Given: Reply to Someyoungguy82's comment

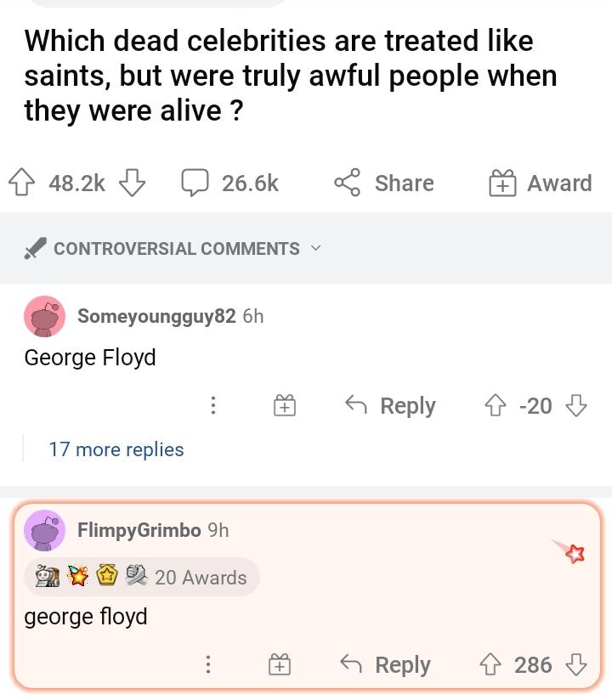Looking at the screenshot, I should [x=391, y=406].
